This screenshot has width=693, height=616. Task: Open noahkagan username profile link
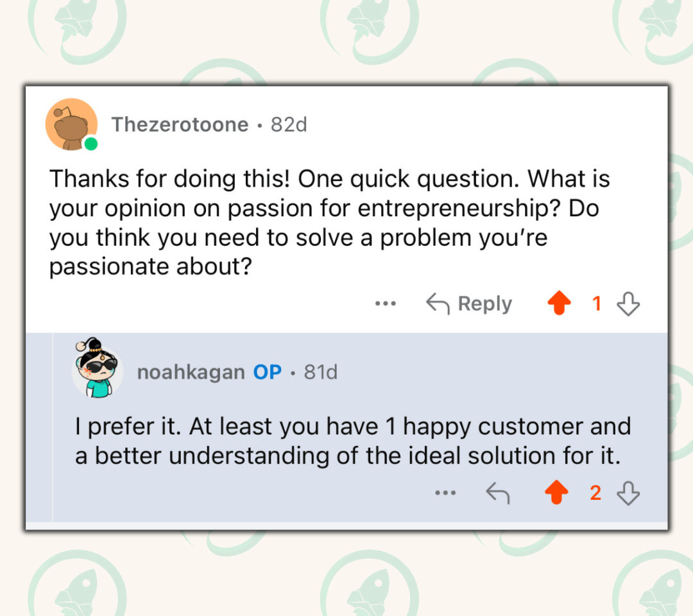pos(191,372)
